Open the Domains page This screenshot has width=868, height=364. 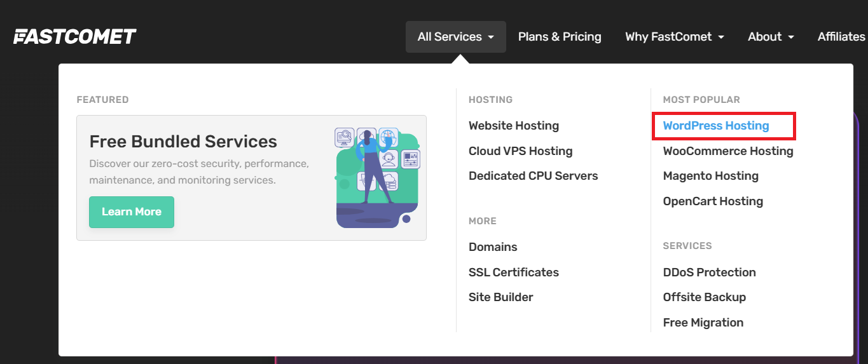pyautogui.click(x=493, y=247)
